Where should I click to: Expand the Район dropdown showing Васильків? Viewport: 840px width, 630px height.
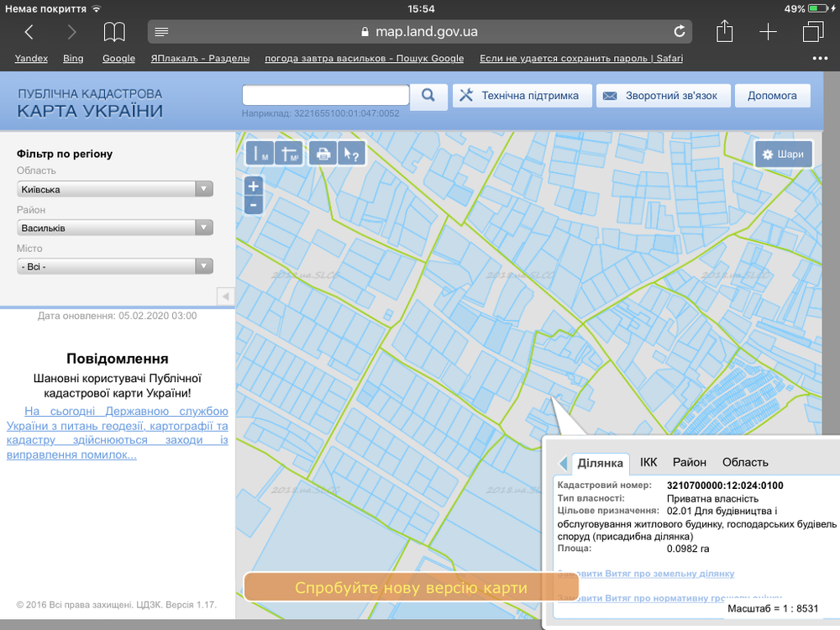tap(115, 228)
